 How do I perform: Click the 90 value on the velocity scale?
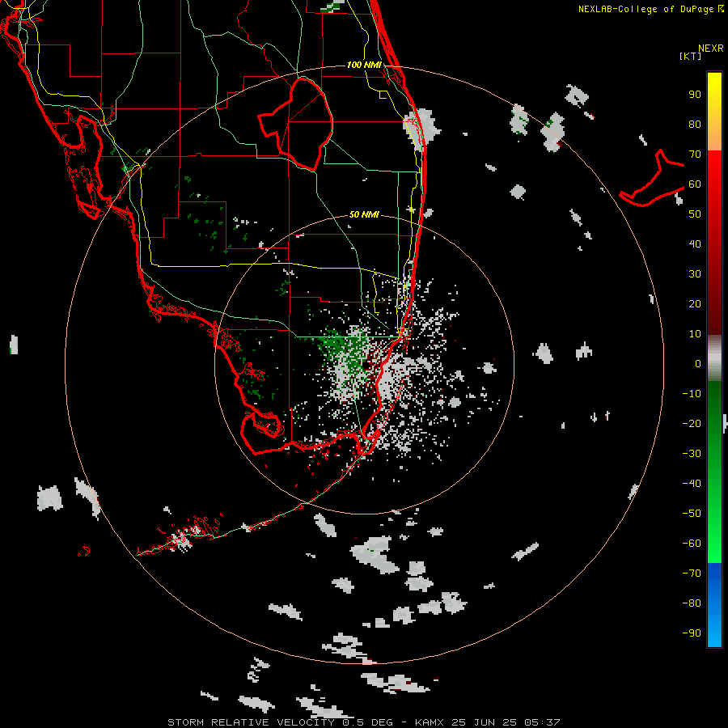(695, 95)
